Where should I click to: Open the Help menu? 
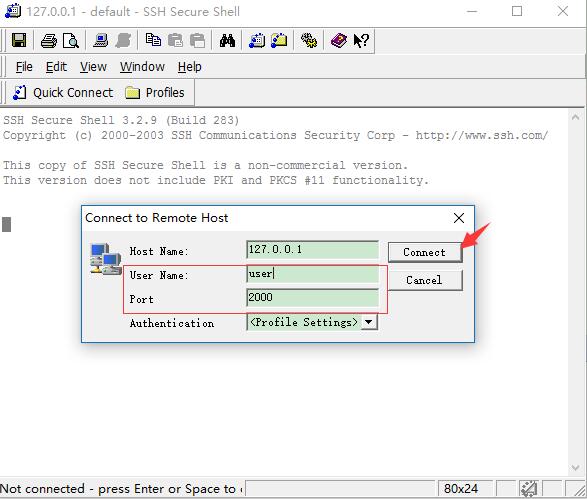tap(189, 67)
